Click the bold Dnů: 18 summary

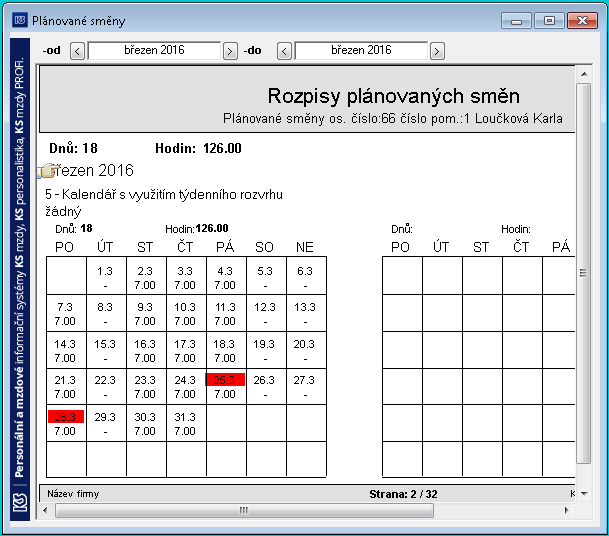tap(73, 148)
